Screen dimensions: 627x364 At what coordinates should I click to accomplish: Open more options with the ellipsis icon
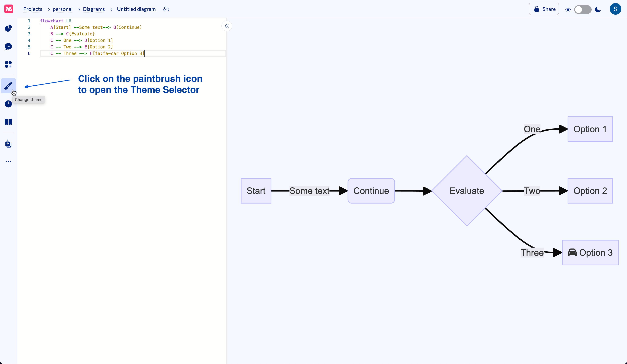8,161
